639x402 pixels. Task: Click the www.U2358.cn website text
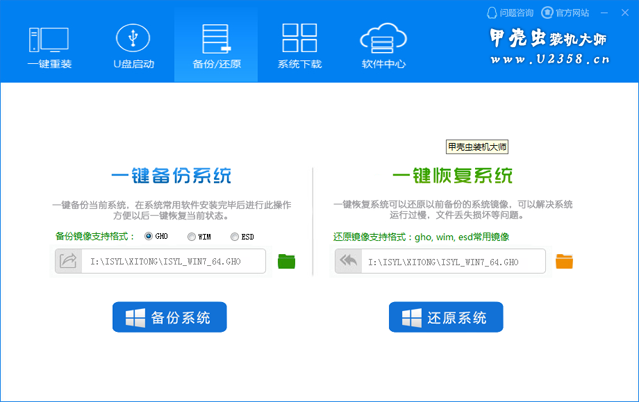click(550, 60)
